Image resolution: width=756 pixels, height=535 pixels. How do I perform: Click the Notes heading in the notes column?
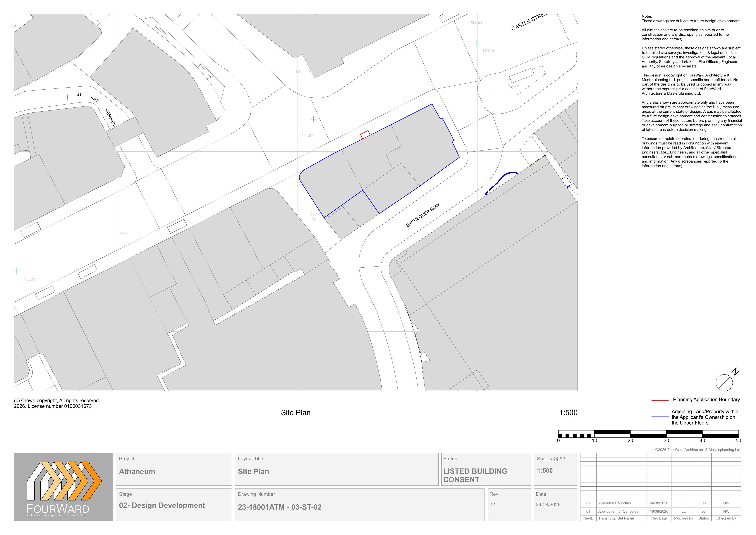pyautogui.click(x=647, y=16)
